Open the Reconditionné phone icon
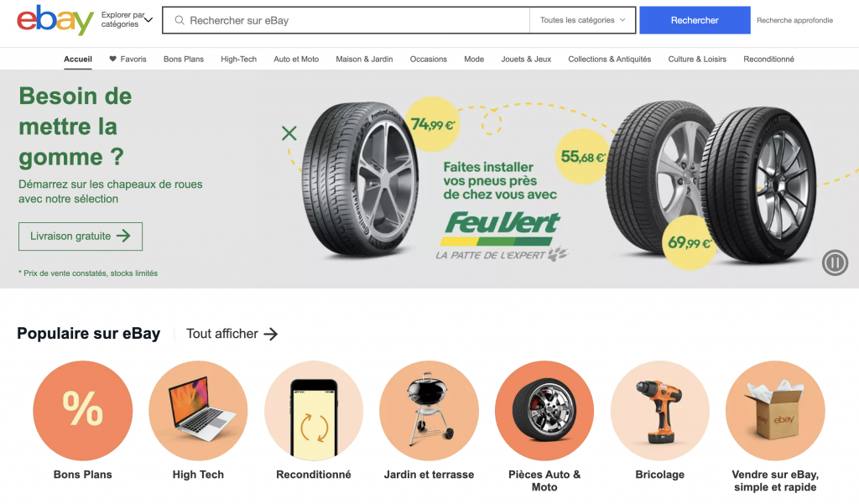Viewport: 859px width, 504px height. point(314,410)
